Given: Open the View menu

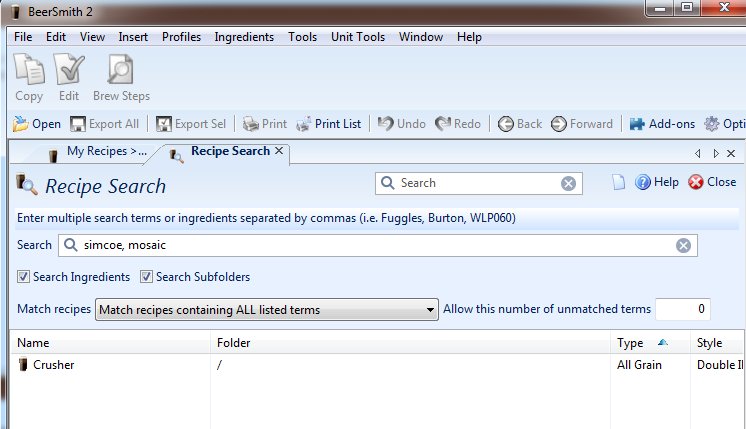Looking at the screenshot, I should tap(92, 37).
